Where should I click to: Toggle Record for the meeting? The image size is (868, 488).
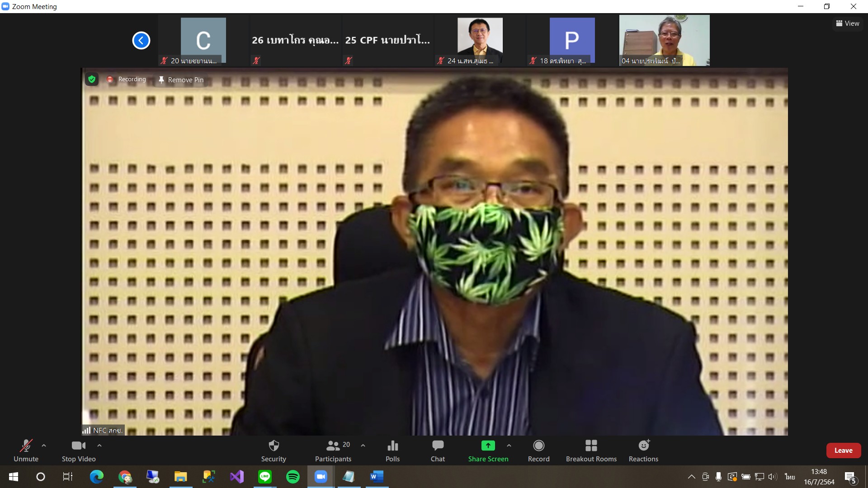point(538,450)
